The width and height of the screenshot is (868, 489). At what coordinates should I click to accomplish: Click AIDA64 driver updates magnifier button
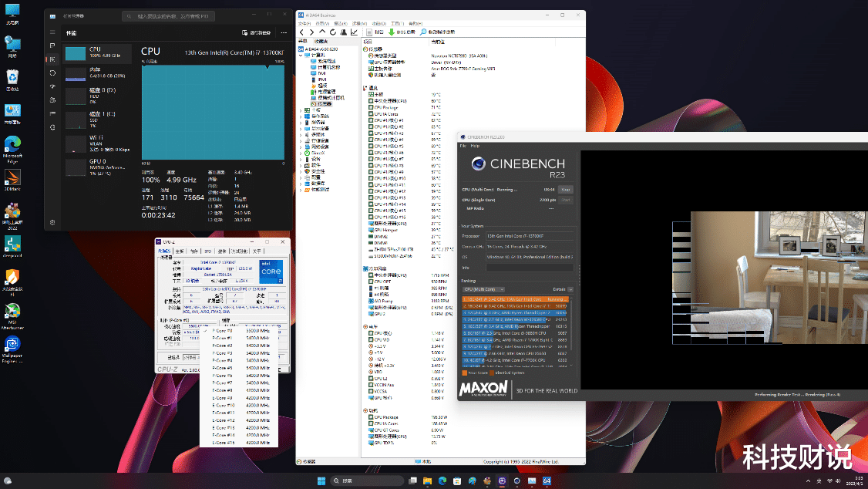437,32
